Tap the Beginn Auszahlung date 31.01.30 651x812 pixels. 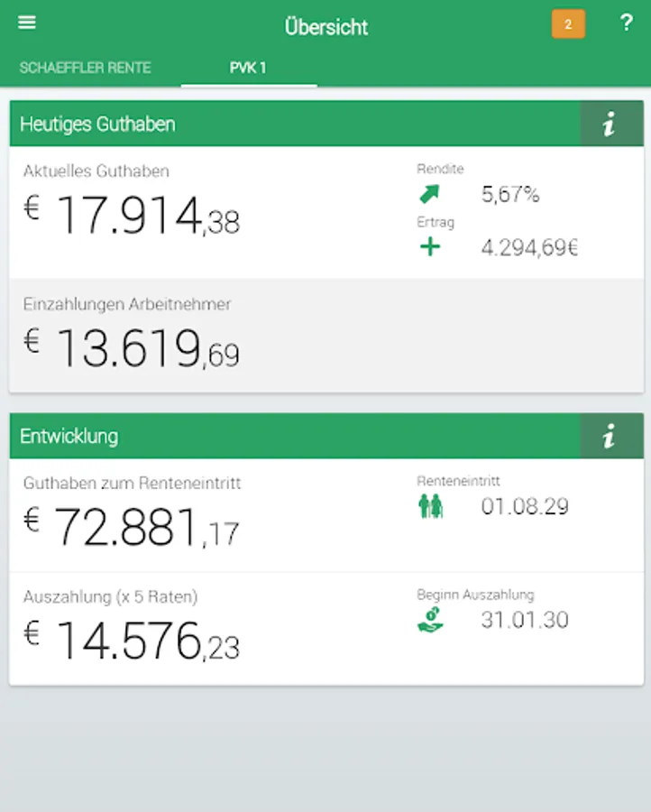point(525,620)
